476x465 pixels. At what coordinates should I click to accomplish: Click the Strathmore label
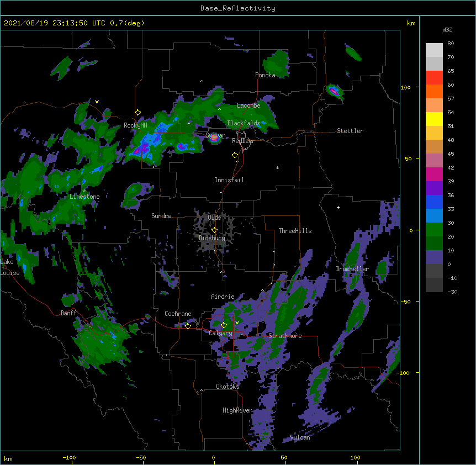coord(285,336)
